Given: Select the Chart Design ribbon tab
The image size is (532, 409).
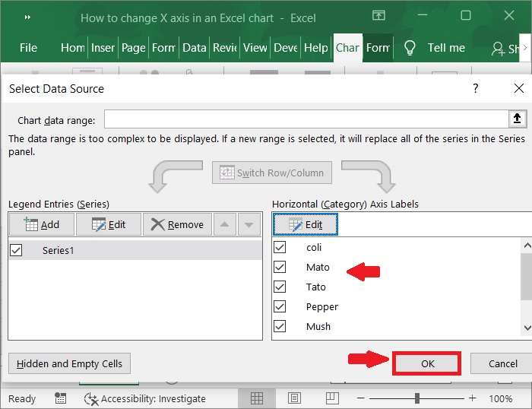Looking at the screenshot, I should click(347, 48).
